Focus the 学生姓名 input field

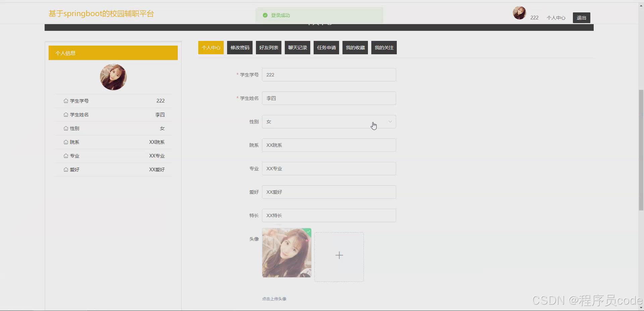pyautogui.click(x=329, y=98)
